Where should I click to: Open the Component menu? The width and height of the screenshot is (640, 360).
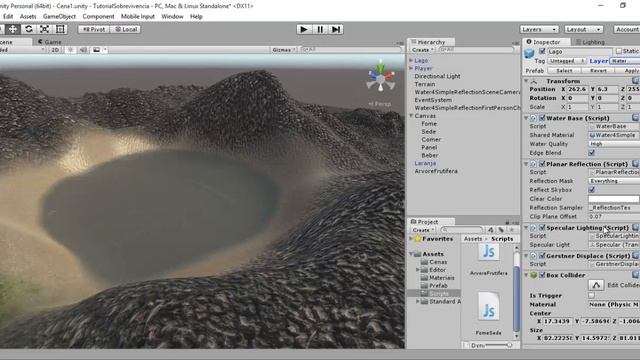pos(98,16)
